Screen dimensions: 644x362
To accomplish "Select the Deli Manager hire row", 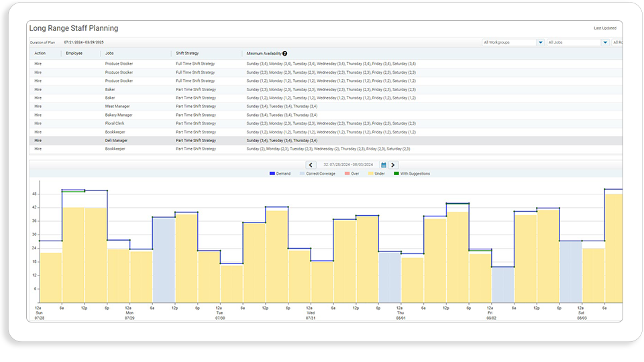I will [x=326, y=140].
